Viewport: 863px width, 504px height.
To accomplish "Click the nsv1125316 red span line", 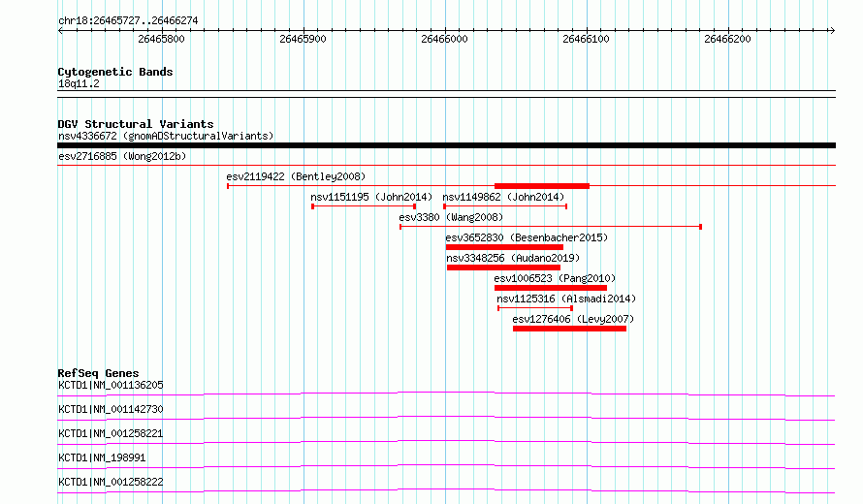I will pos(535,308).
